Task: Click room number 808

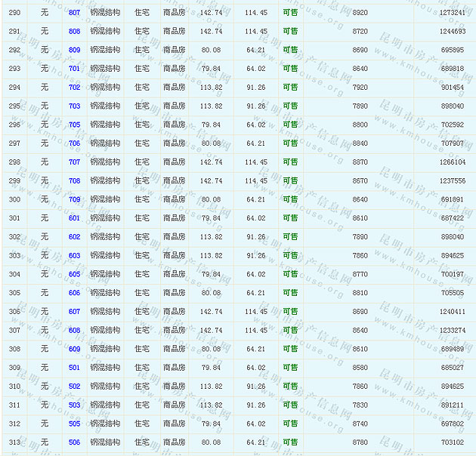Action: [x=74, y=32]
